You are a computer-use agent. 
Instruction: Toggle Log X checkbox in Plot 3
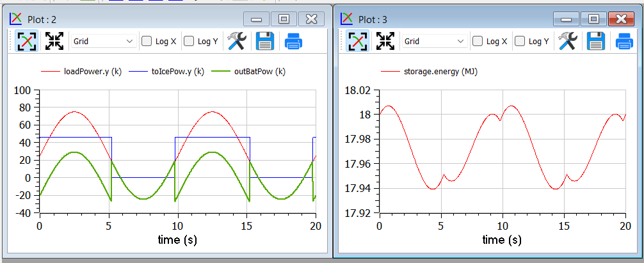tap(478, 42)
